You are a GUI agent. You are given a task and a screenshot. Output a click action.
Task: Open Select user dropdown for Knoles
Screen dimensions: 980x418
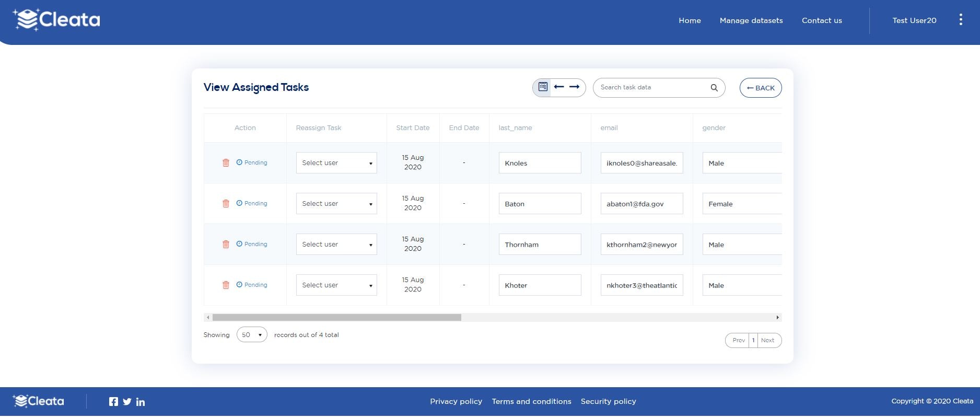336,163
